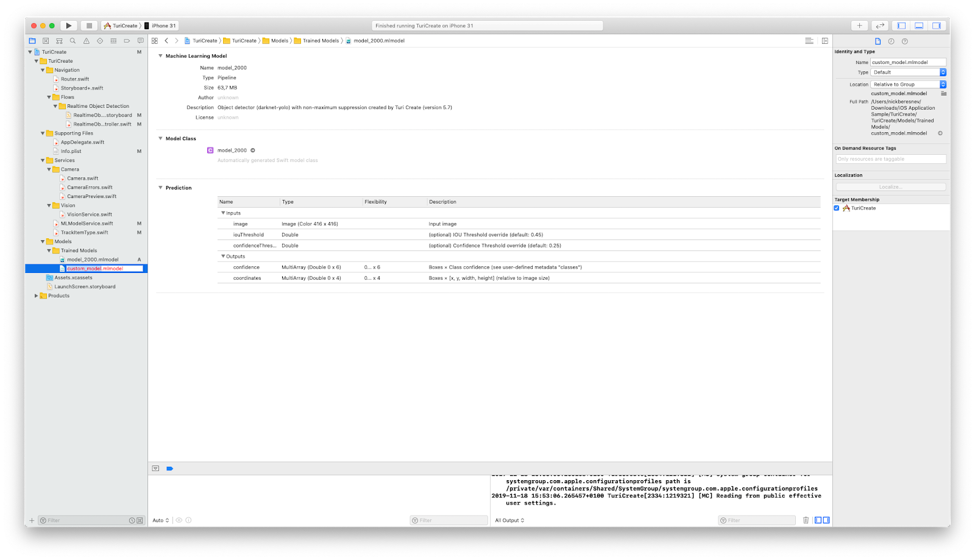975x560 pixels.
Task: Toggle TuriCreate target membership checkbox
Action: click(x=837, y=208)
